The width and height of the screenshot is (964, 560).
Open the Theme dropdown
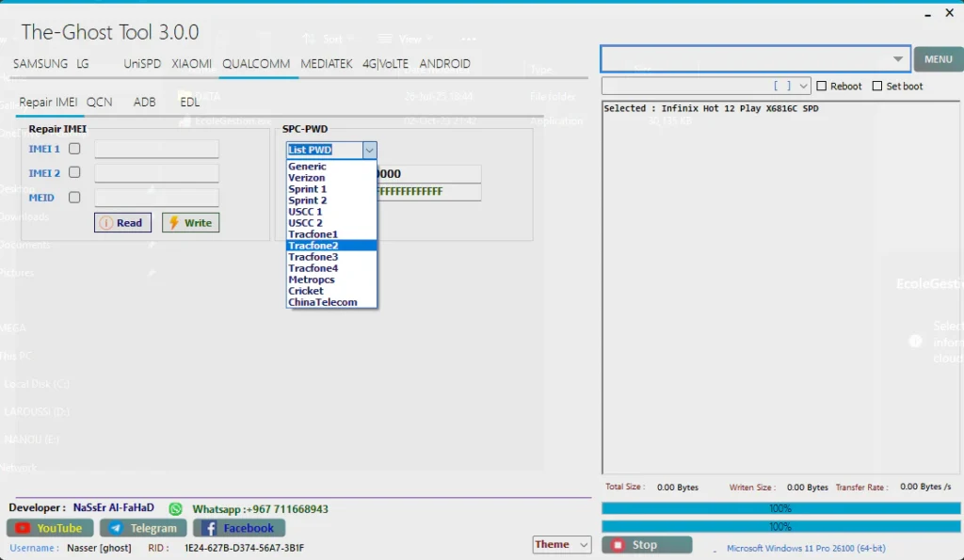coord(583,545)
